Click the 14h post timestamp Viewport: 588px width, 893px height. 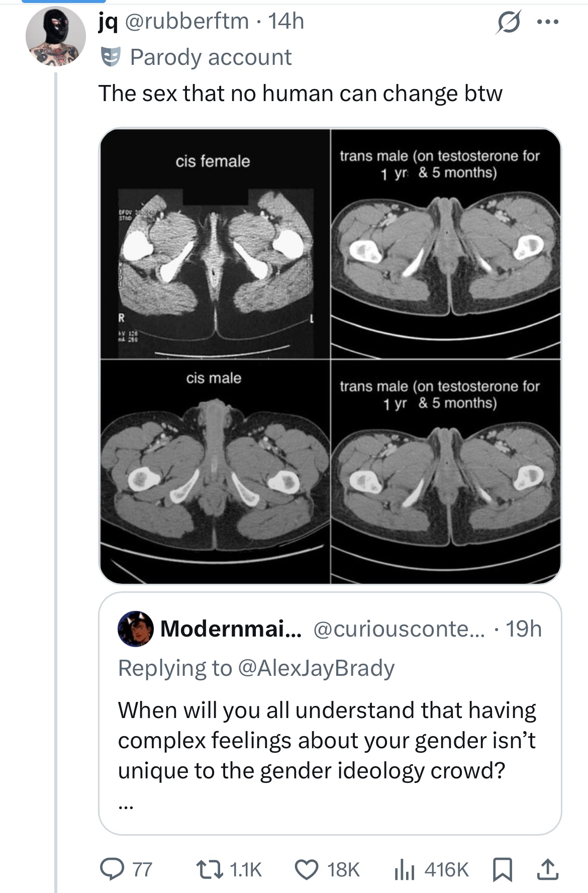point(286,21)
